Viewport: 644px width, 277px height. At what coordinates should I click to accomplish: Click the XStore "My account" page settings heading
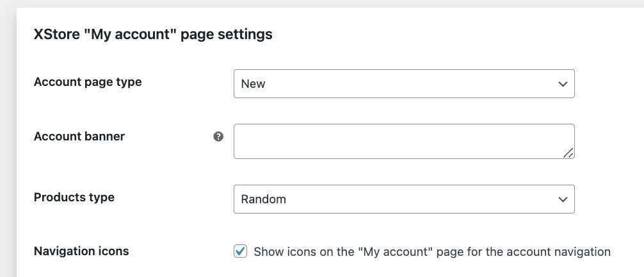tap(153, 34)
